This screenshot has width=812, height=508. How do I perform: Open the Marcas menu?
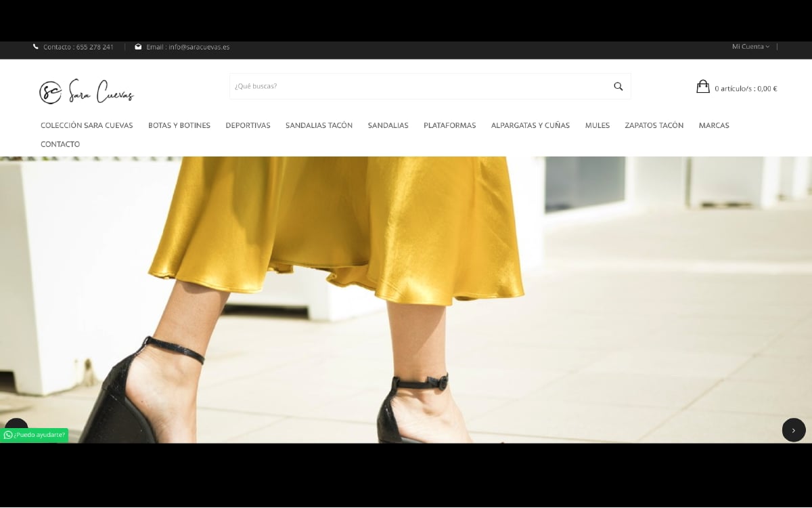pyautogui.click(x=713, y=125)
